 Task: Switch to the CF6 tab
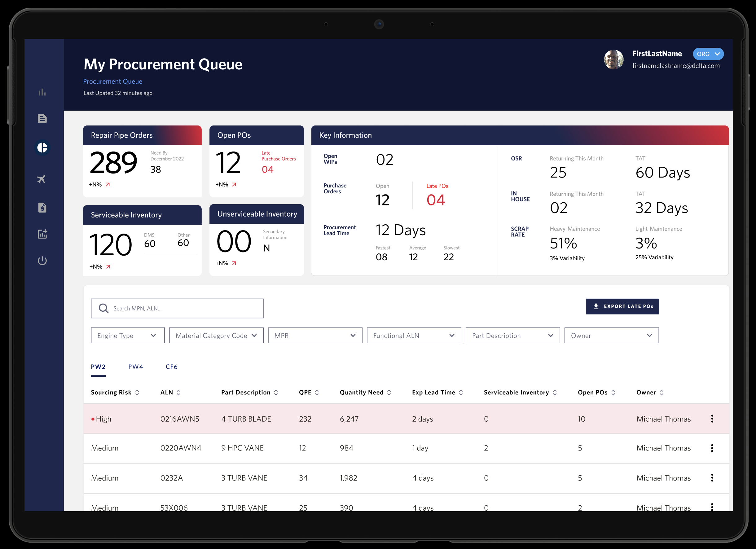(171, 367)
